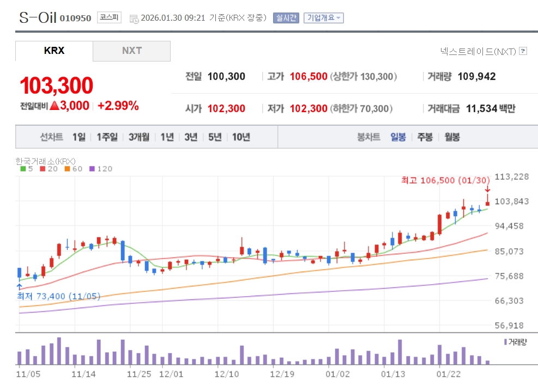Click the 한국거래소(KRX) chart label
This screenshot has height=392, width=538.
coord(45,161)
